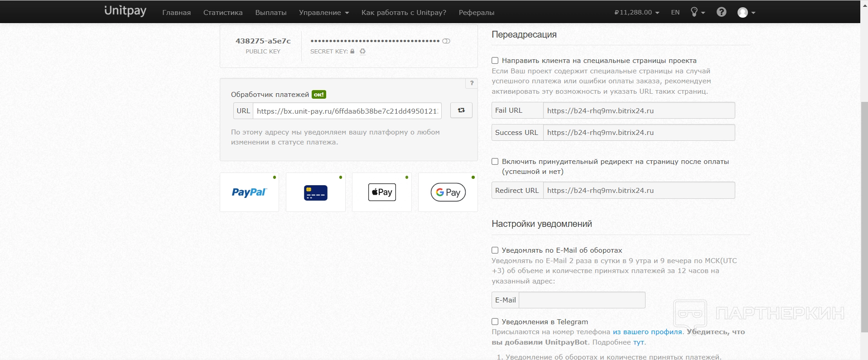Click the 'тут' link

pyautogui.click(x=639, y=342)
